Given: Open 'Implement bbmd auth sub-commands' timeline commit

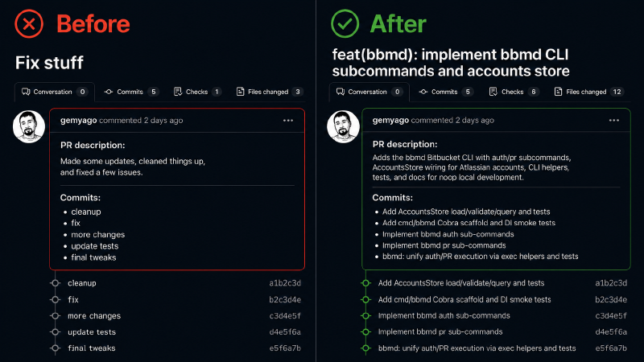Looking at the screenshot, I should point(444,315).
